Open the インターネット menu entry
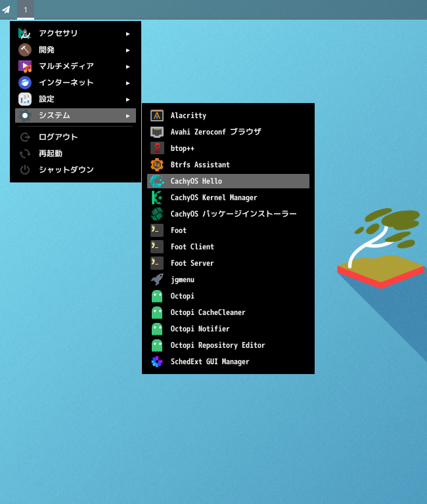Image resolution: width=427 pixels, height=504 pixels. coord(76,83)
